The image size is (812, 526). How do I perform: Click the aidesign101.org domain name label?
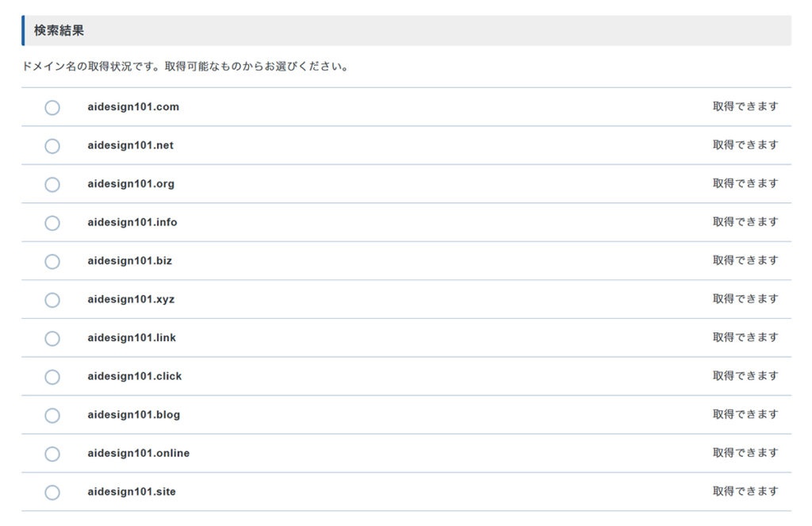(x=131, y=184)
